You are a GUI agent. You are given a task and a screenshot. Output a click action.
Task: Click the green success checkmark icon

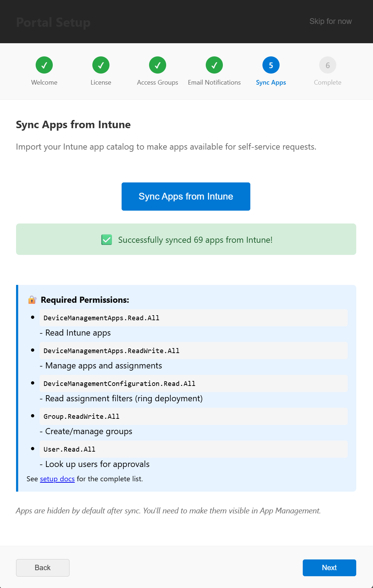pos(107,240)
